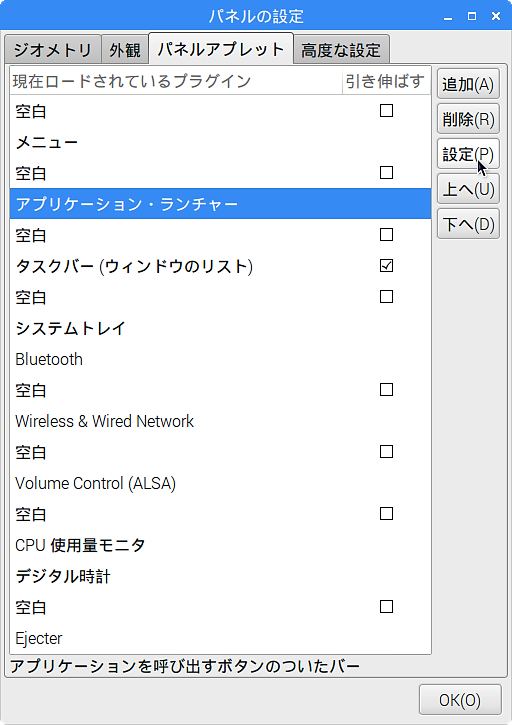512x725 pixels.
Task: Toggle stretch checkbox of the first 空白 row
Action: coord(386,111)
